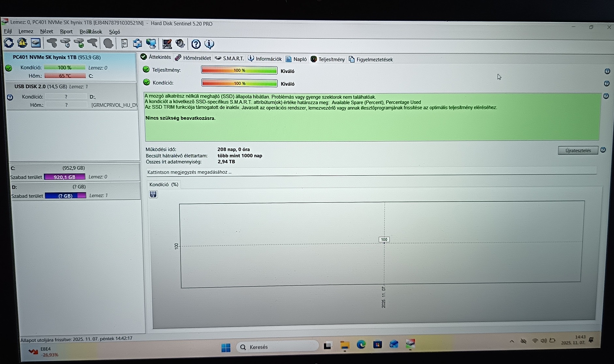Click the first gray disk test toolbar icon
Screen dimensions: 614x364
(52, 43)
